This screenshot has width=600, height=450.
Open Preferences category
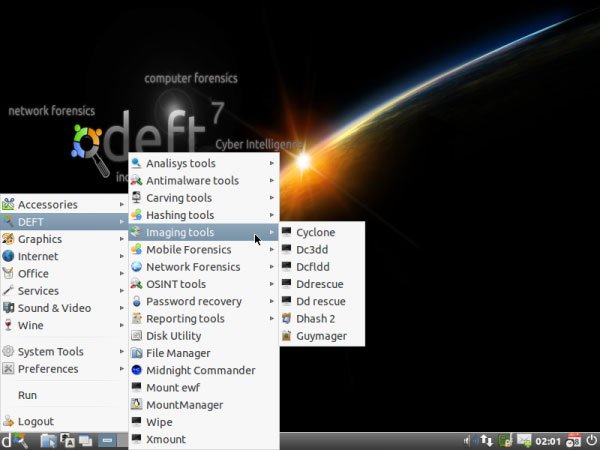pyautogui.click(x=64, y=368)
